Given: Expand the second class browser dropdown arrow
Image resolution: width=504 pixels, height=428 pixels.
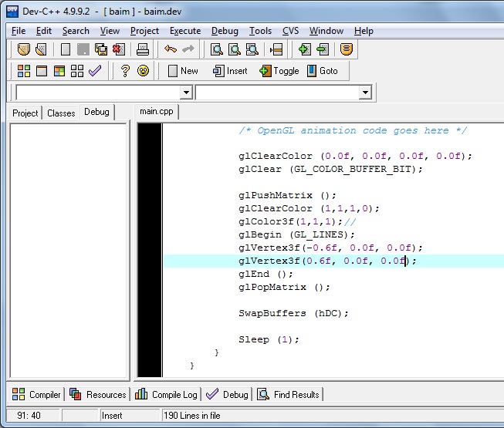Looking at the screenshot, I should pos(365,93).
